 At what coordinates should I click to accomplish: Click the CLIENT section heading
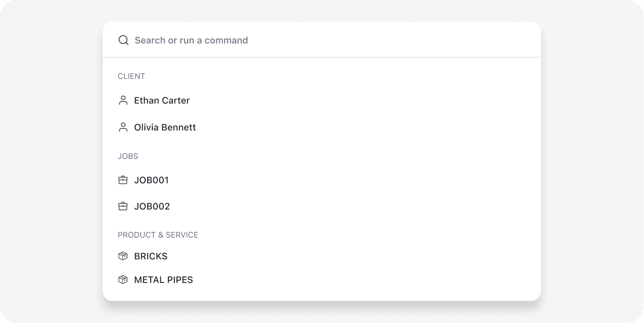tap(131, 76)
